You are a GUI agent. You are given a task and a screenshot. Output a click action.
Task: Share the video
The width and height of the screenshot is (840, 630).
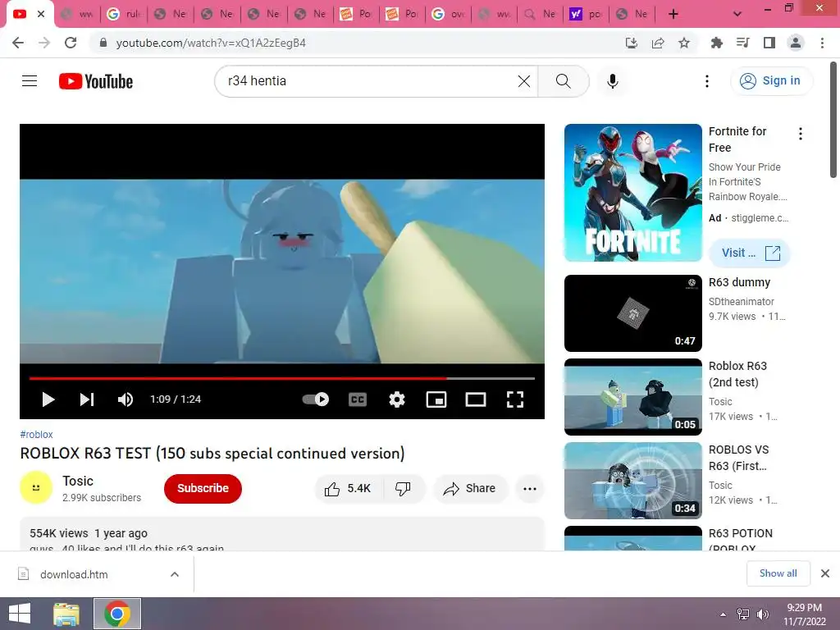click(x=470, y=488)
